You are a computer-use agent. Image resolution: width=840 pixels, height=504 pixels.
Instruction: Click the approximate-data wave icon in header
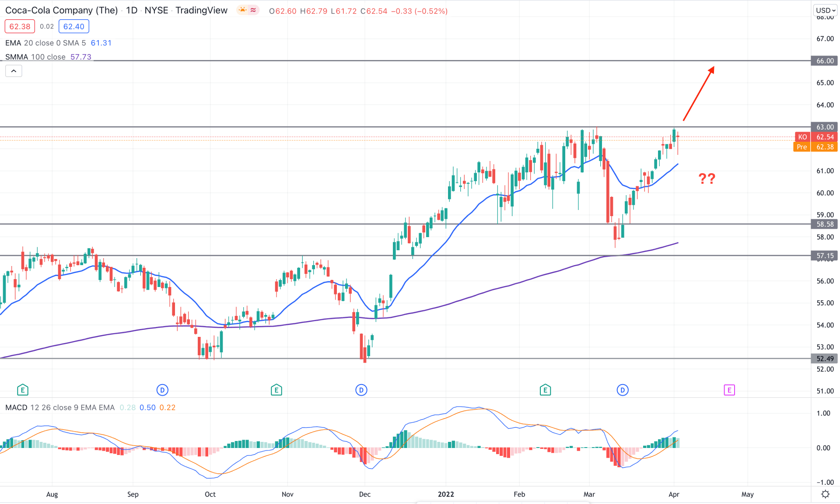[253, 10]
